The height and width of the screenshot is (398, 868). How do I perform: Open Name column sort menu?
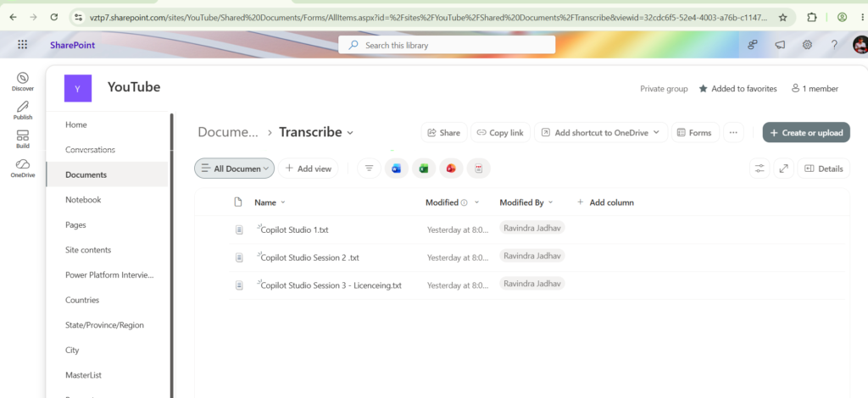pyautogui.click(x=283, y=202)
